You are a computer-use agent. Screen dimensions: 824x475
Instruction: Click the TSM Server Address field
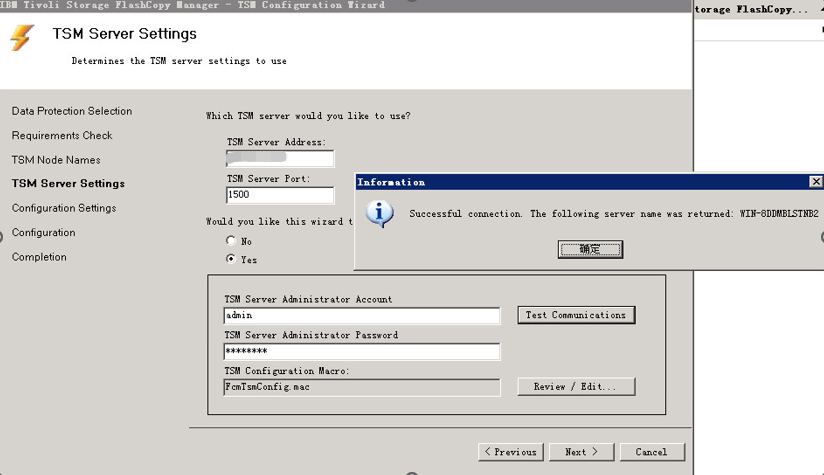(x=280, y=159)
